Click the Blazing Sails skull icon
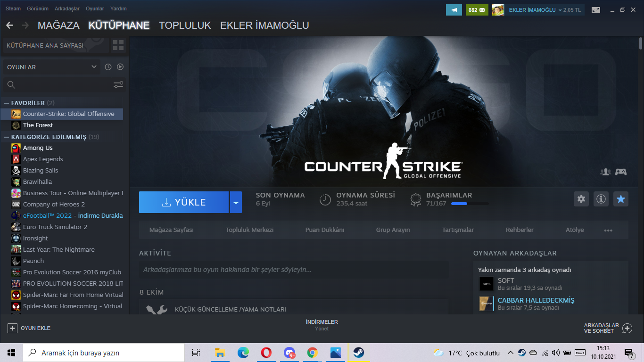The width and height of the screenshot is (644, 362). coord(16,170)
